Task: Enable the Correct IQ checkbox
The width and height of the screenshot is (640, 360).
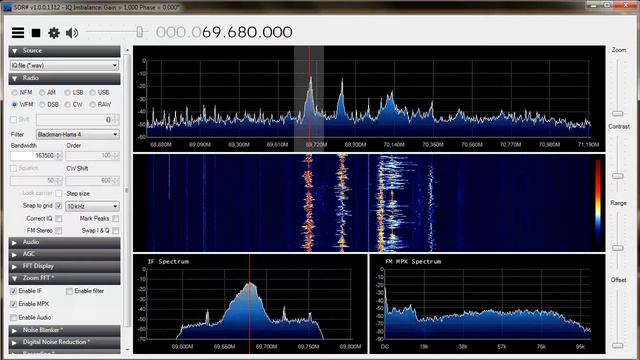Action: pos(59,219)
